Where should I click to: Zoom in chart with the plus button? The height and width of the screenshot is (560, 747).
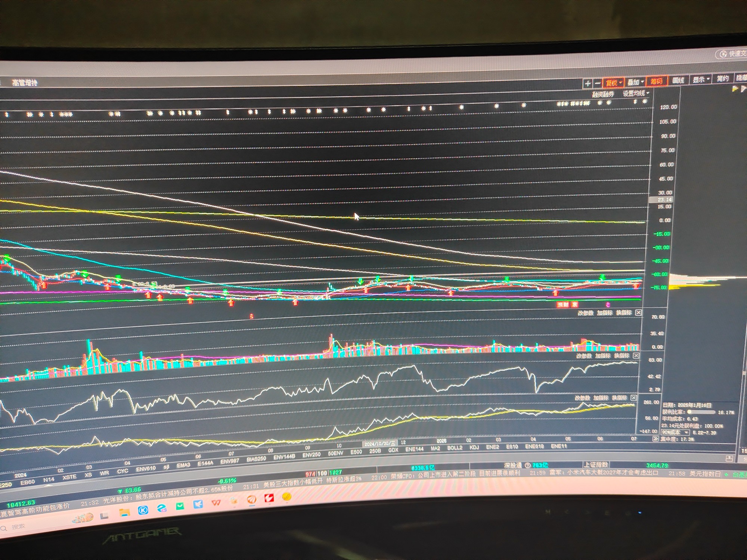tap(588, 84)
